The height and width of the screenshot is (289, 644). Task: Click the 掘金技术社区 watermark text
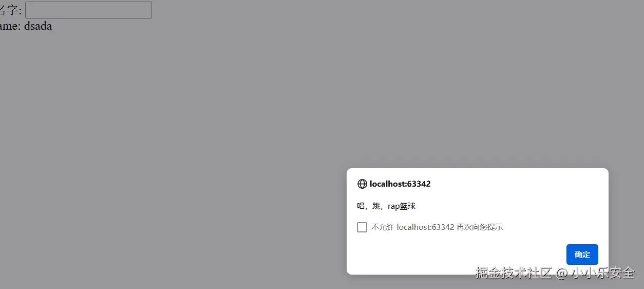pyautogui.click(x=514, y=273)
